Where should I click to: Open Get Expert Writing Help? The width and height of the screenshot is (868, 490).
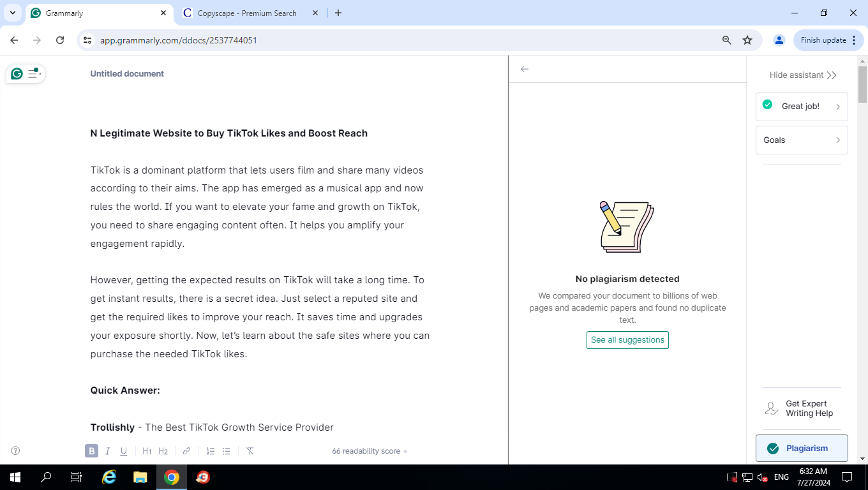802,408
